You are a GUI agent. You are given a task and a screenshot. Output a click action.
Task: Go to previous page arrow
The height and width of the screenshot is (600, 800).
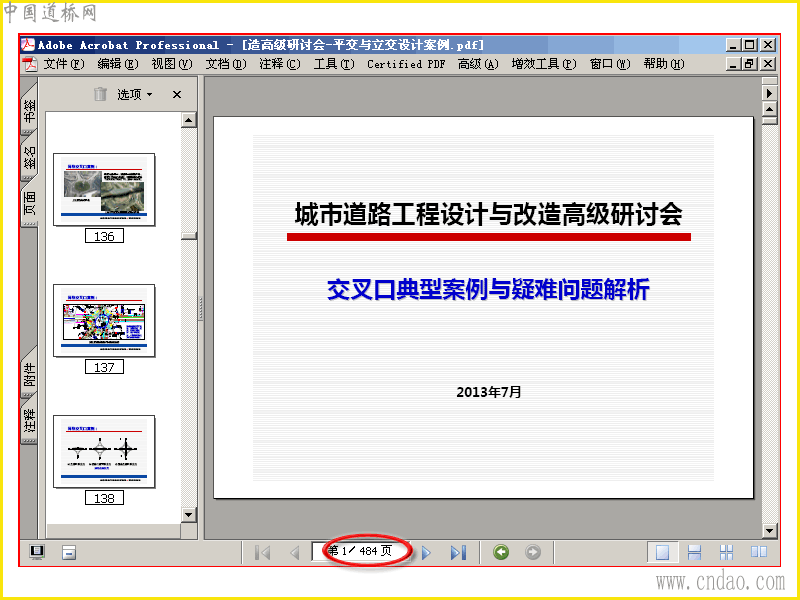pyautogui.click(x=295, y=552)
